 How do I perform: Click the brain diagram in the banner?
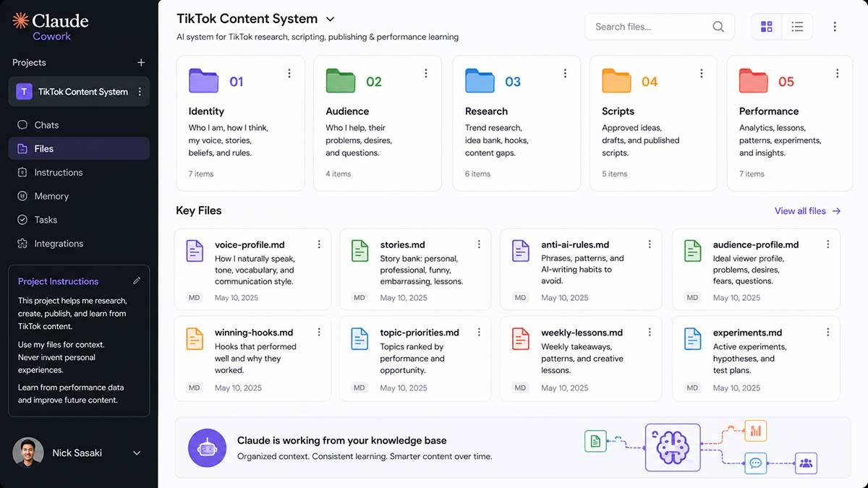[673, 448]
